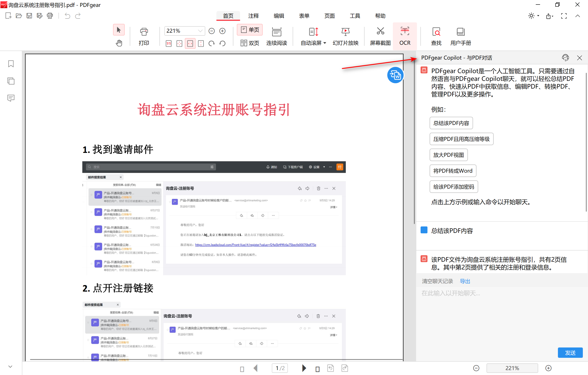Switch to the 注释 tab
Image resolution: width=588 pixels, height=375 pixels.
pyautogui.click(x=253, y=16)
